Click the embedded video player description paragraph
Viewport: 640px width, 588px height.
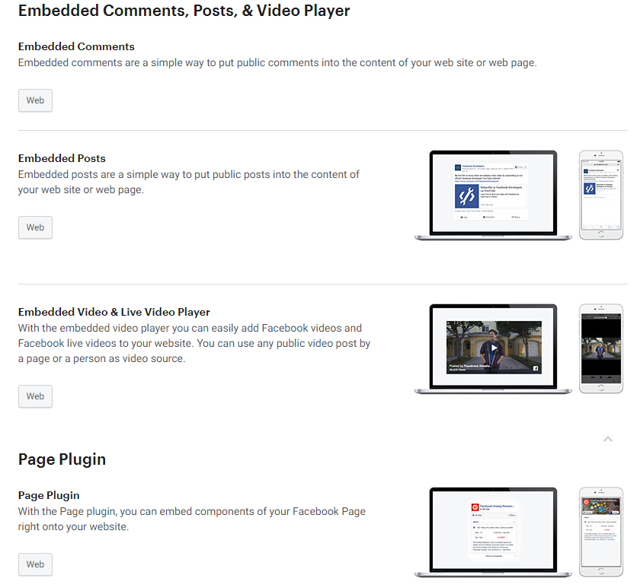point(194,343)
